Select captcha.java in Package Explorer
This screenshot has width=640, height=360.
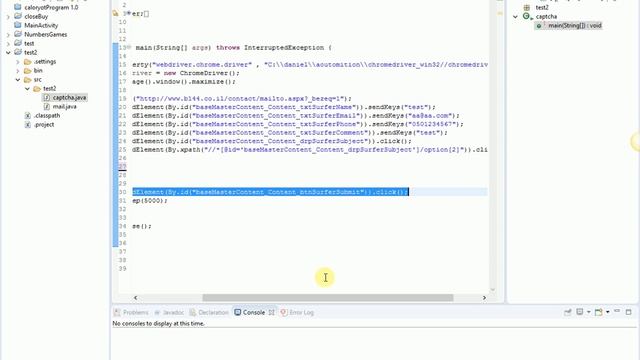[x=69, y=98]
